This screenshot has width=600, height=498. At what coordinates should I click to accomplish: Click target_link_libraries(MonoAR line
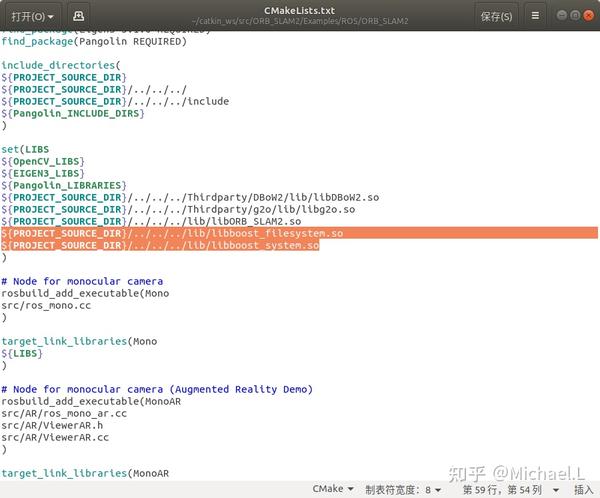pyautogui.click(x=85, y=473)
